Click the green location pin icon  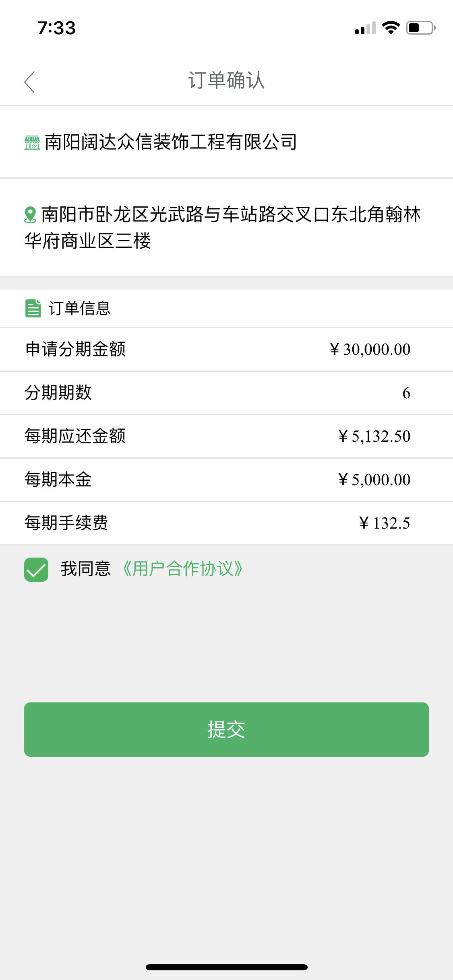pos(30,214)
